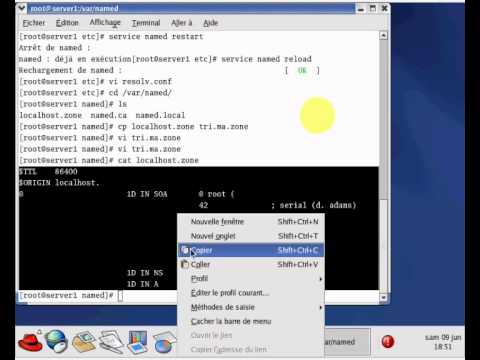Click the Coller clipboard icon
Screen dimensions: 480x360
coord(185,264)
